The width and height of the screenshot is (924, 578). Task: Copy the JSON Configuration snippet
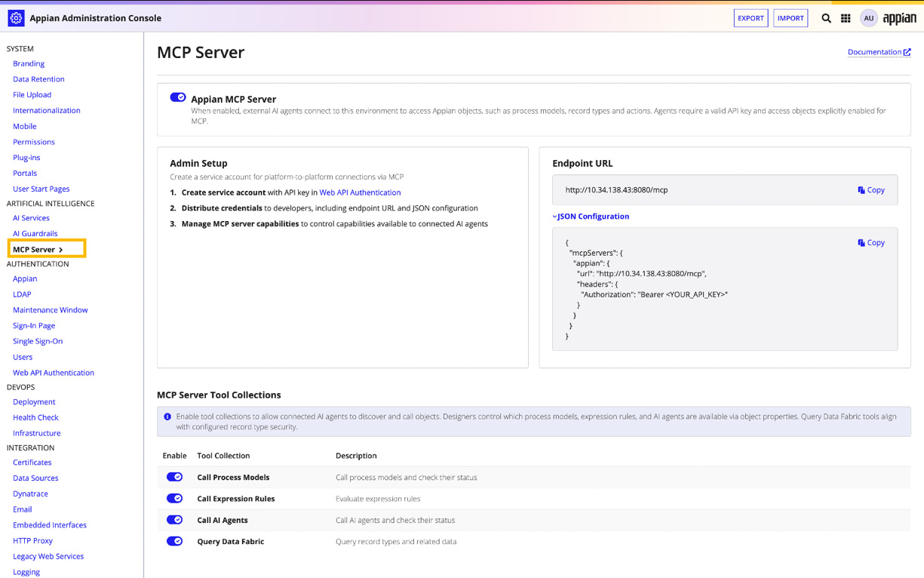[871, 243]
